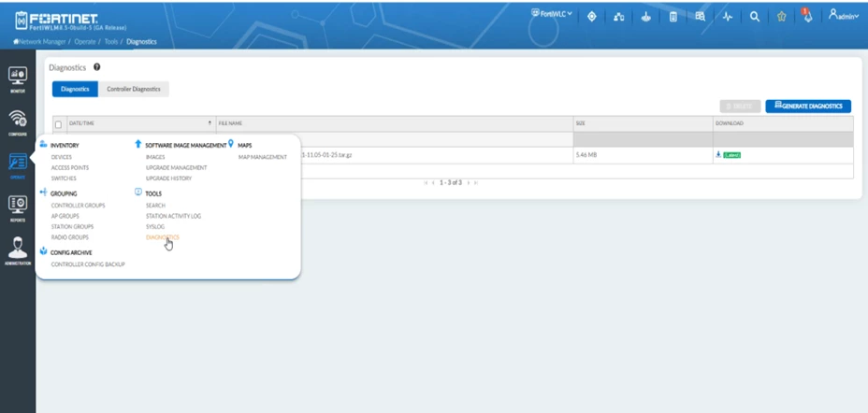
Task: Open the Reports section in sidebar
Action: [x=17, y=208]
